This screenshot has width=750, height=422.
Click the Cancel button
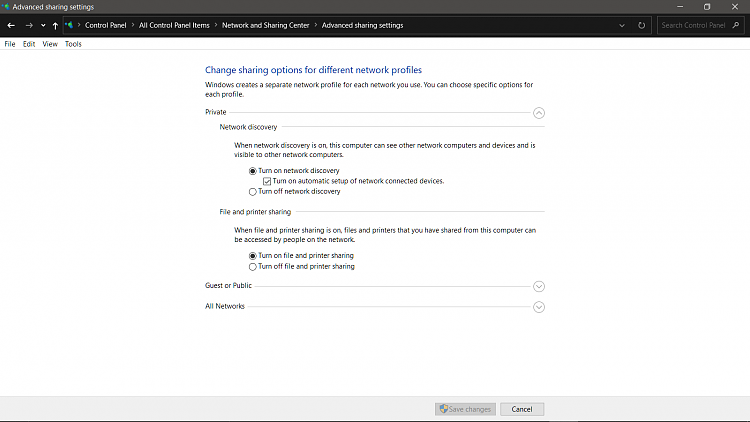(522, 409)
